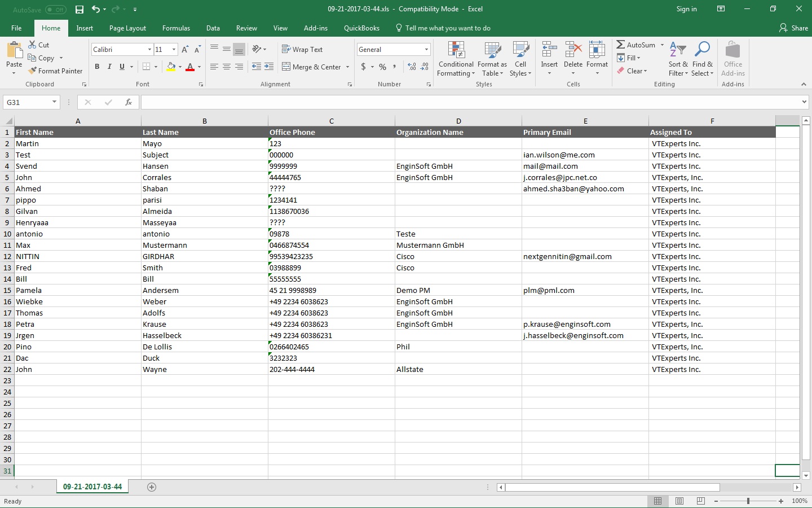Screen dimensions: 812x508
Task: Toggle AutoSave switch
Action: pyautogui.click(x=56, y=10)
